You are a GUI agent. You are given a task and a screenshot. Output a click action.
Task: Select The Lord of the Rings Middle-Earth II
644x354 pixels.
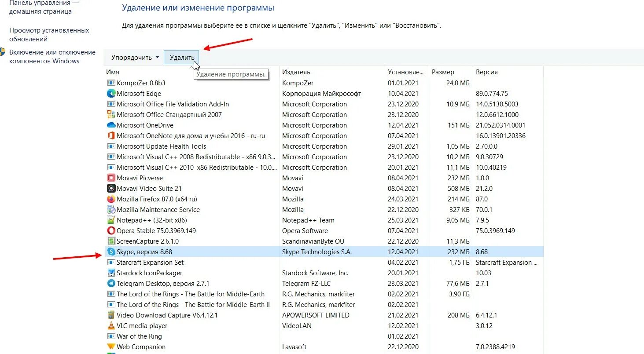point(324,304)
